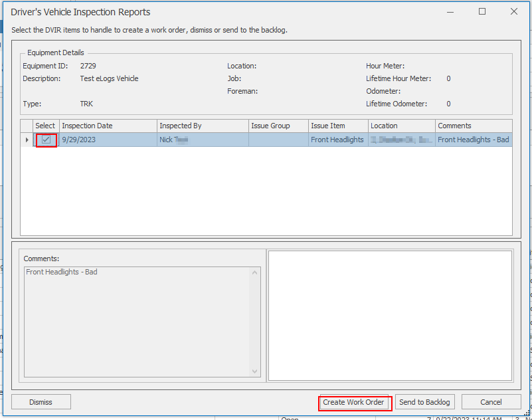Cancel the Driver's Vehicle Inspection Reports dialog
This screenshot has width=532, height=420.
tap(491, 402)
